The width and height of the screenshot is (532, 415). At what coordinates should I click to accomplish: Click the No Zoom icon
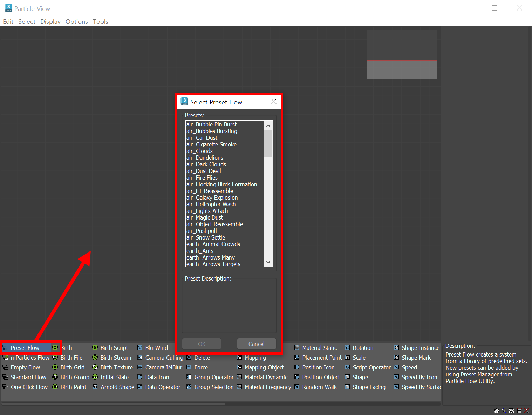coord(527,411)
